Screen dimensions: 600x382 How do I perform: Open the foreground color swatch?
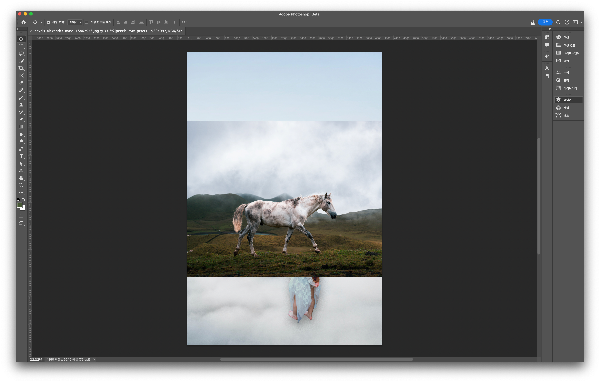pyautogui.click(x=20, y=204)
